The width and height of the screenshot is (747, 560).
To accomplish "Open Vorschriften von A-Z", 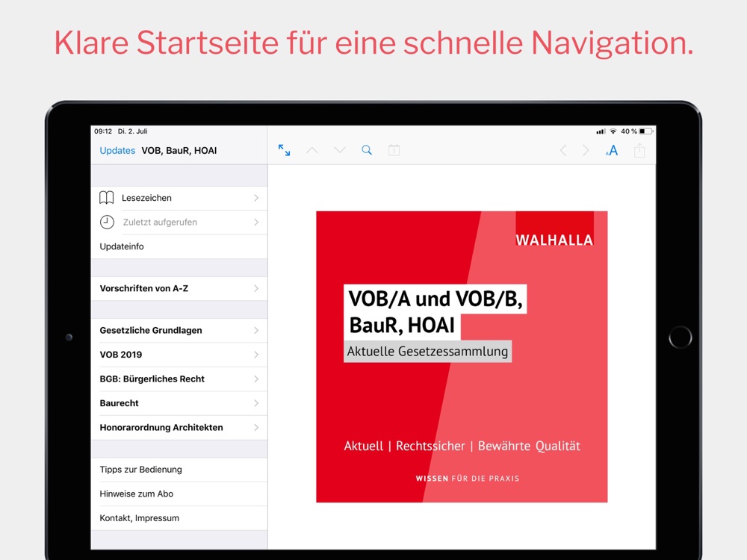I will [179, 288].
